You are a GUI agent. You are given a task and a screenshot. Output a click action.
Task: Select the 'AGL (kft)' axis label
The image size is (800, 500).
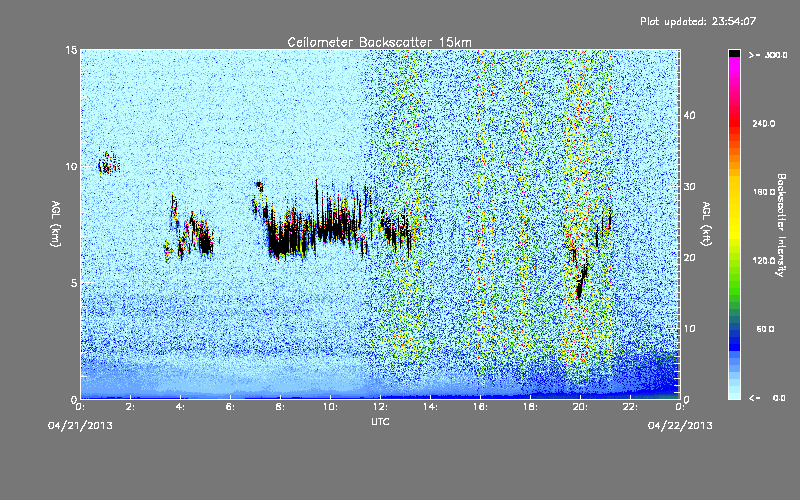pos(706,224)
